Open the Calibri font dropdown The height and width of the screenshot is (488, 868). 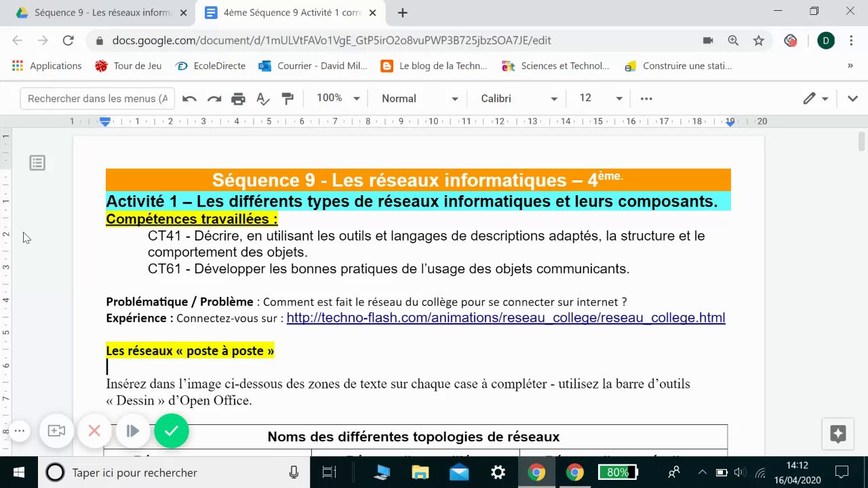click(x=519, y=99)
